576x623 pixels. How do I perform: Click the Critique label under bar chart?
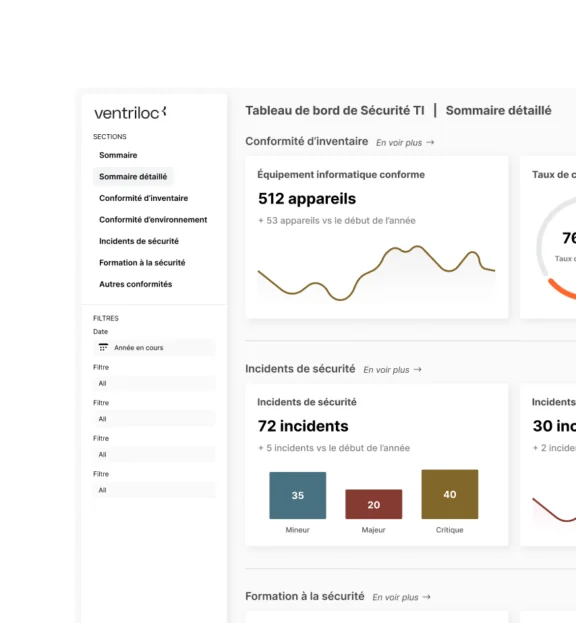[x=450, y=530]
